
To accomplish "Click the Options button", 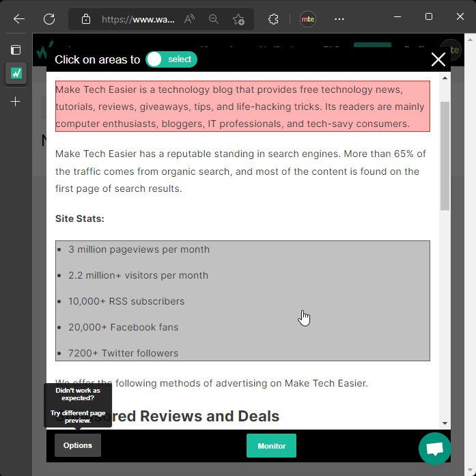I will pyautogui.click(x=78, y=445).
